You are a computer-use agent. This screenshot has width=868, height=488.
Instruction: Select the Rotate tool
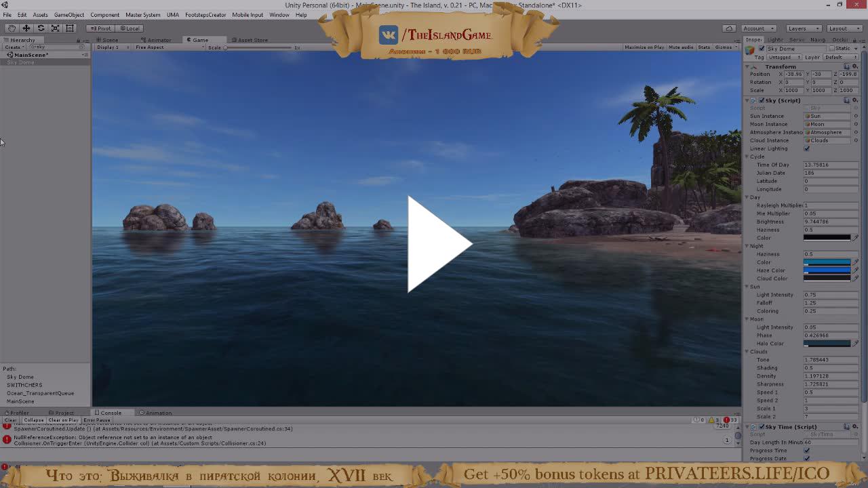tap(41, 28)
